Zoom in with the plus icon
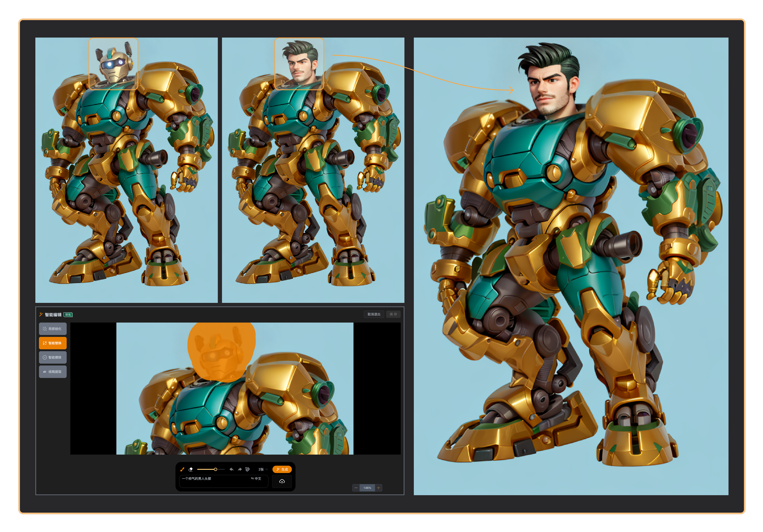Image resolution: width=763 pixels, height=532 pixels. [378, 488]
